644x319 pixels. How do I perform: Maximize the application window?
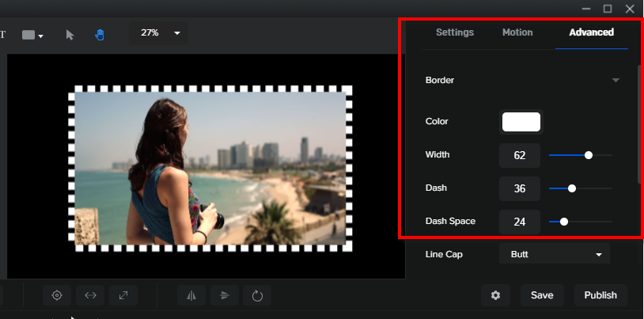pyautogui.click(x=608, y=9)
